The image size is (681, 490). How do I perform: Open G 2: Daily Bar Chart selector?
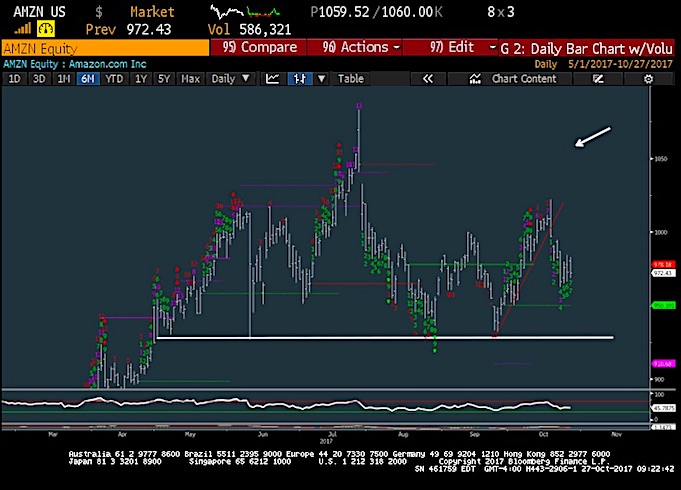pos(587,48)
